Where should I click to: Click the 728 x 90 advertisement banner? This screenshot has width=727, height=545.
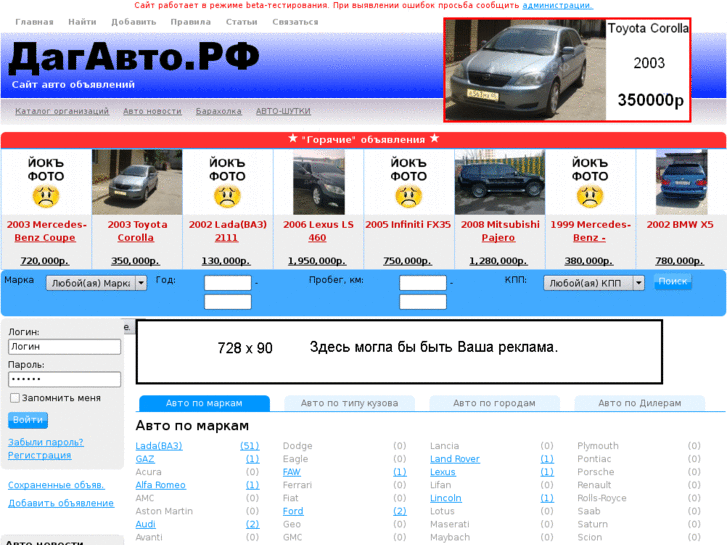[x=399, y=352]
